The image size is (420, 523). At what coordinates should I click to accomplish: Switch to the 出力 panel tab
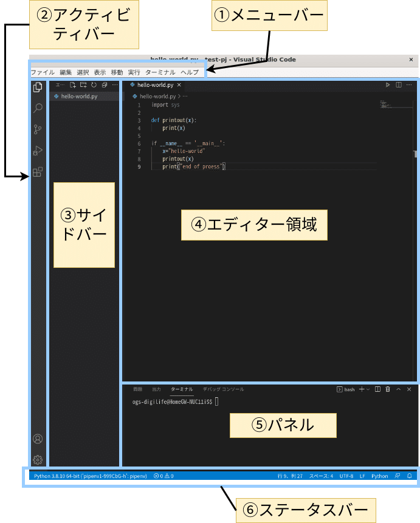[157, 389]
